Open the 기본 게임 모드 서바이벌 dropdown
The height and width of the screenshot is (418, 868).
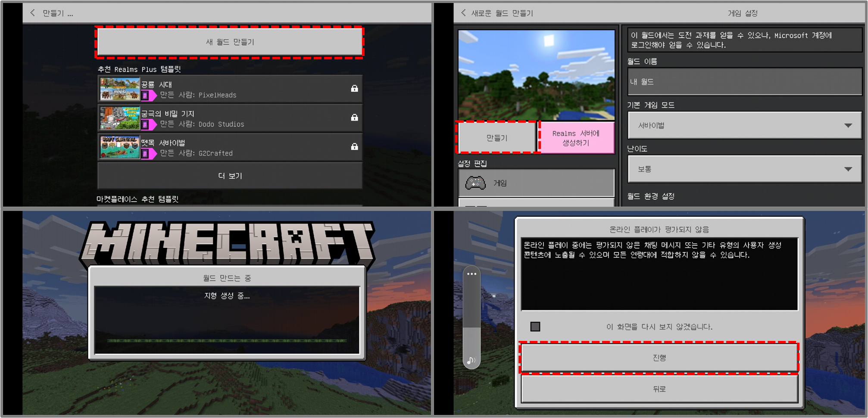click(744, 125)
